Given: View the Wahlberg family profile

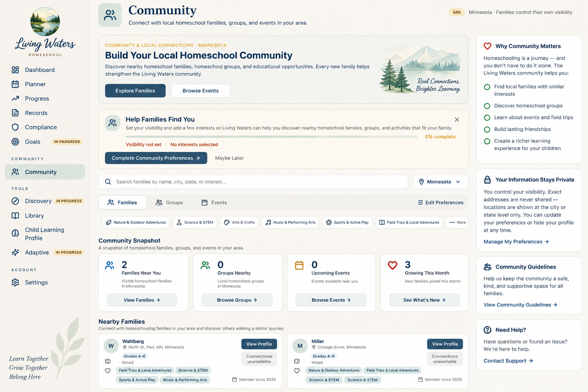Looking at the screenshot, I should point(259,344).
